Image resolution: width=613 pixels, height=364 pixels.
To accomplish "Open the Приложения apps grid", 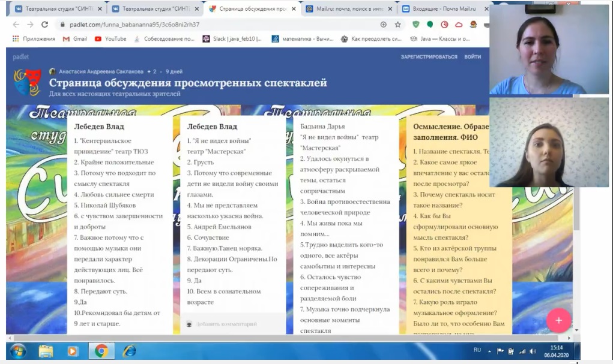I will click(x=34, y=38).
